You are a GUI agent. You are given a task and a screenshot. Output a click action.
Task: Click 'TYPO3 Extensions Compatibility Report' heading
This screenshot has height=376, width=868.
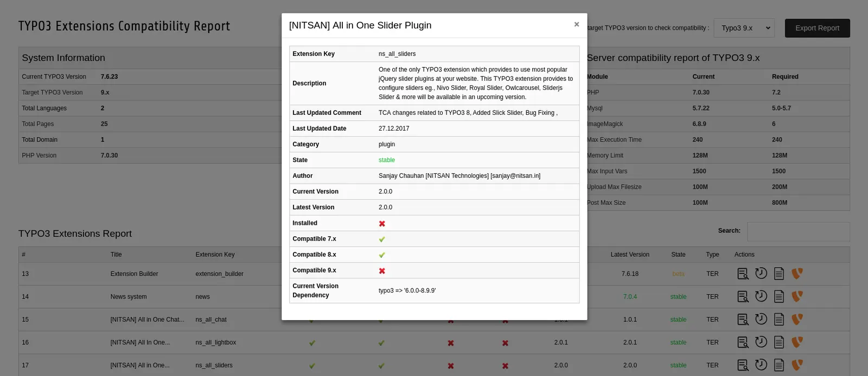point(124,26)
